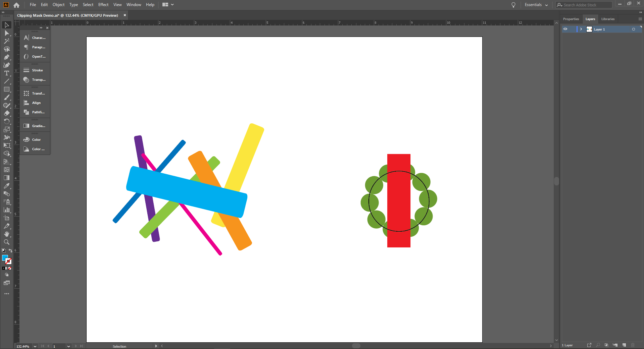Toggle drawing mode button
This screenshot has width=644, height=349.
coord(7,275)
